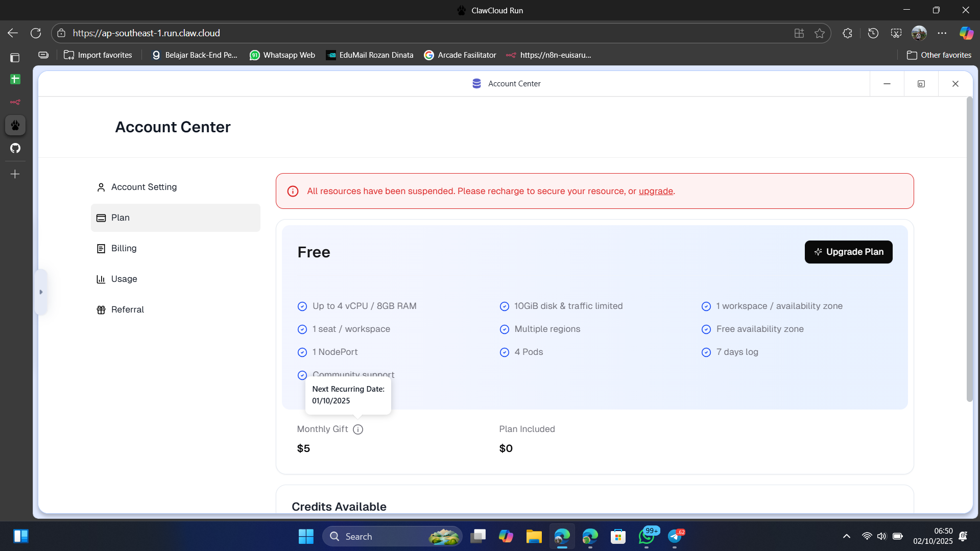Open browser History clock icon

tap(873, 33)
